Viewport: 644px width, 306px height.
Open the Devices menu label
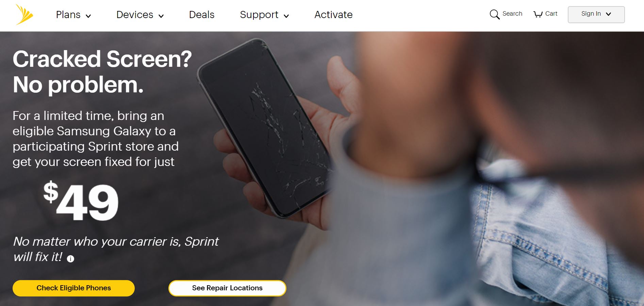click(135, 15)
